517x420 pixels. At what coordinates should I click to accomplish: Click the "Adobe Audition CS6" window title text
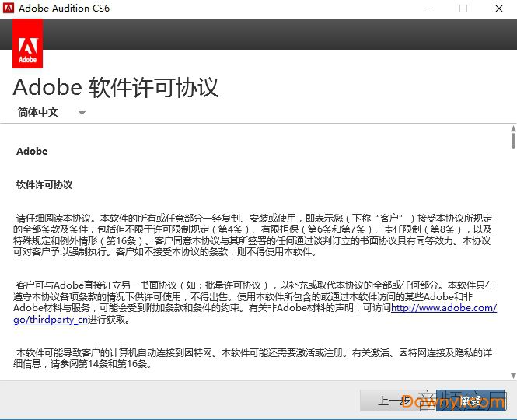[x=64, y=9]
